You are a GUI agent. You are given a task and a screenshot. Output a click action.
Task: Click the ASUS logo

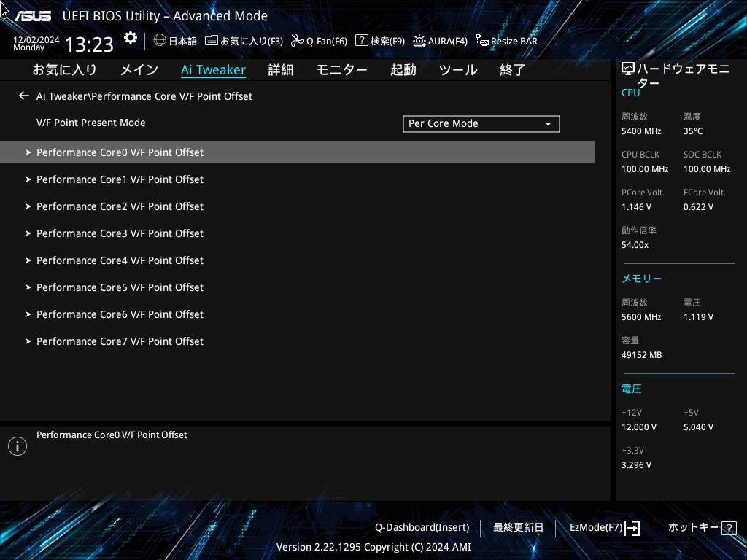coord(32,16)
